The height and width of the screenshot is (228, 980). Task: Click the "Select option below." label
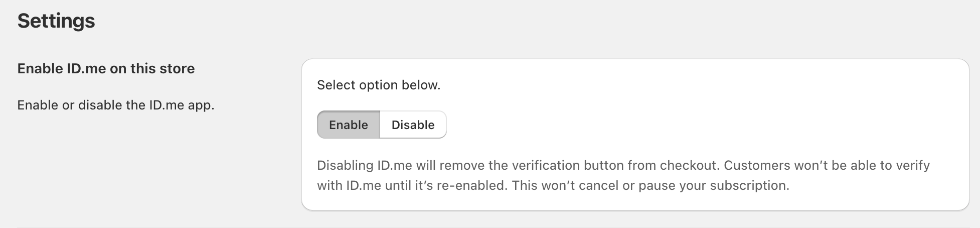tap(379, 85)
